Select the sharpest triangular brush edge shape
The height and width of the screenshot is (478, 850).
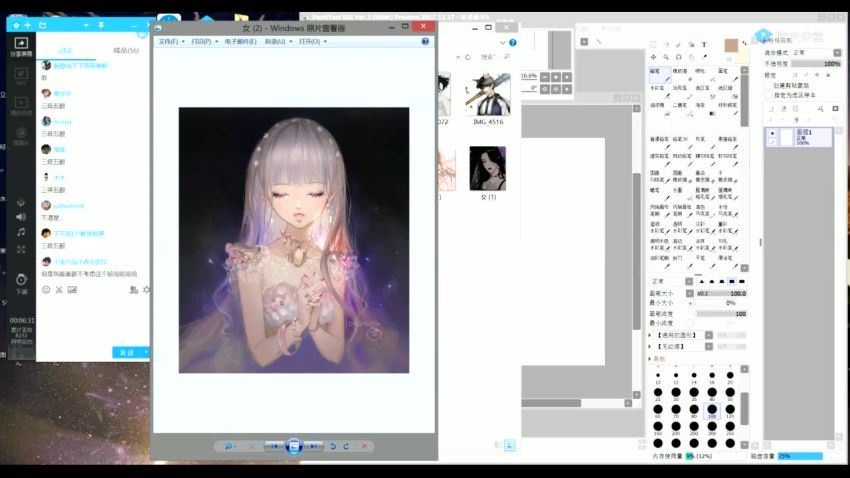tap(701, 282)
